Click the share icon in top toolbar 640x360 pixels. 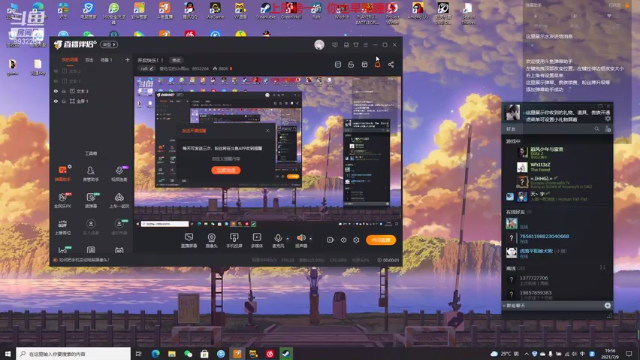[x=391, y=64]
